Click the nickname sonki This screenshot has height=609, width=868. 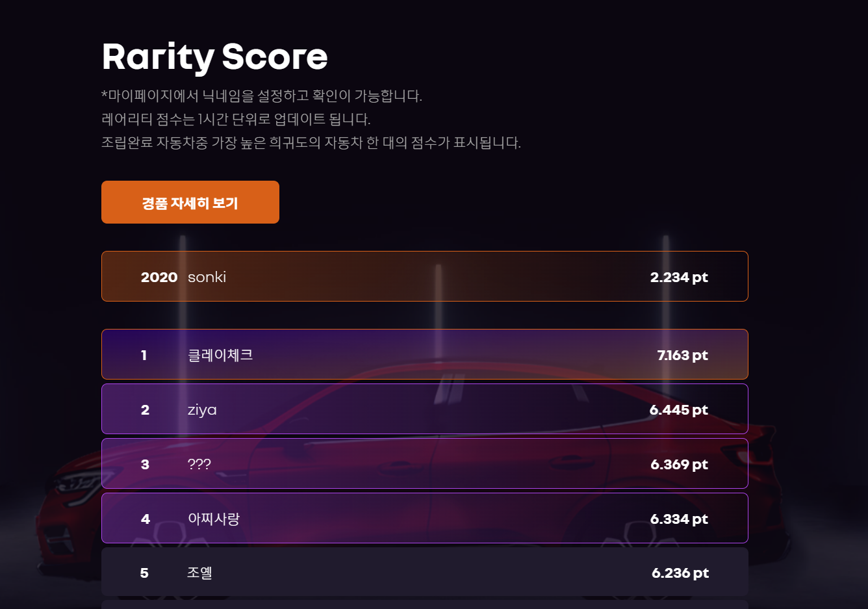207,277
